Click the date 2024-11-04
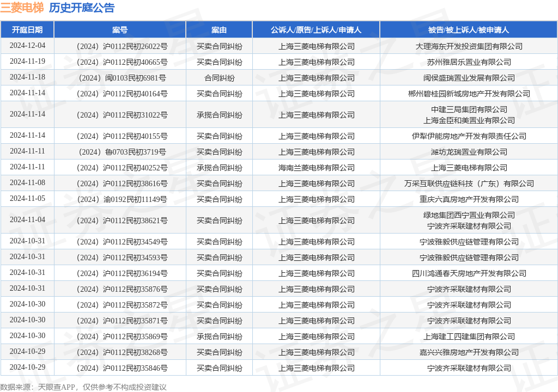This screenshot has width=558, height=392. tap(27, 220)
